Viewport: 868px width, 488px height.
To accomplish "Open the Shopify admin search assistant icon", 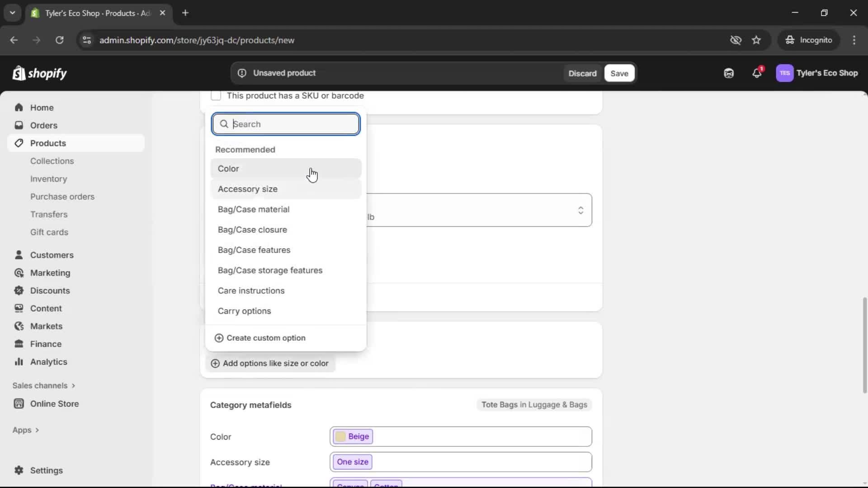I will 729,73.
